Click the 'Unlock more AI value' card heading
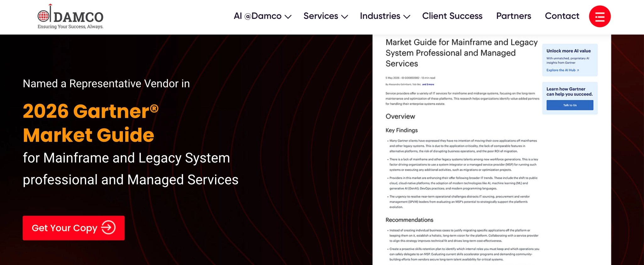This screenshot has height=265, width=644. click(x=569, y=51)
